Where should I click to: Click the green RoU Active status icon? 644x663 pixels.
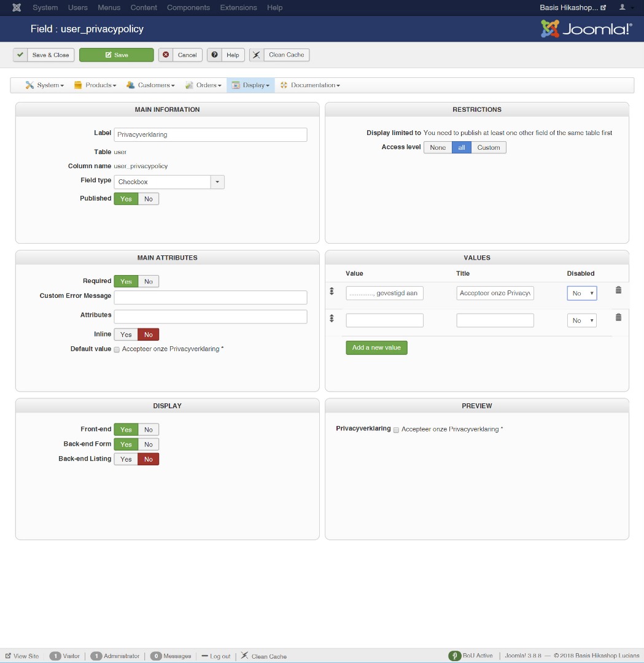pyautogui.click(x=454, y=656)
